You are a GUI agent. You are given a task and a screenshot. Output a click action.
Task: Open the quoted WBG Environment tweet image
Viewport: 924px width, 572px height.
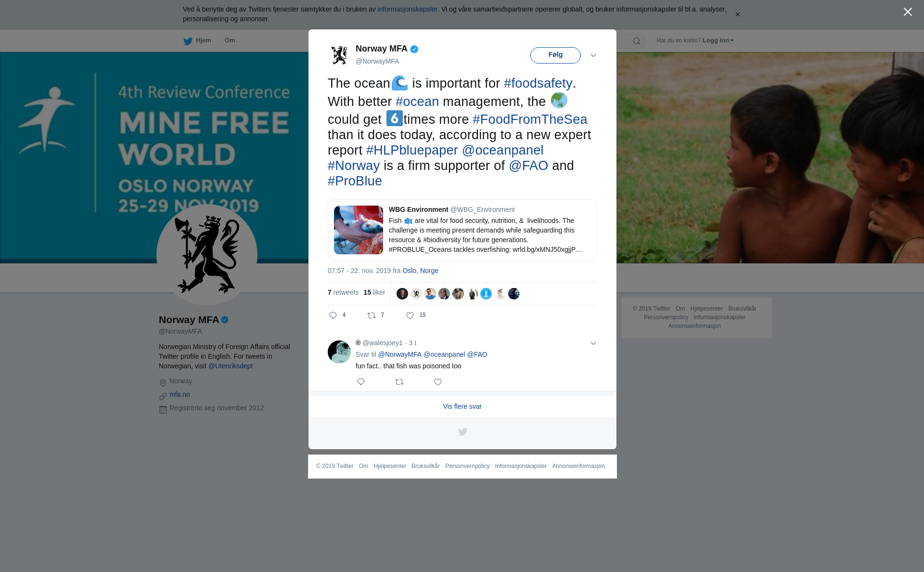(x=359, y=230)
